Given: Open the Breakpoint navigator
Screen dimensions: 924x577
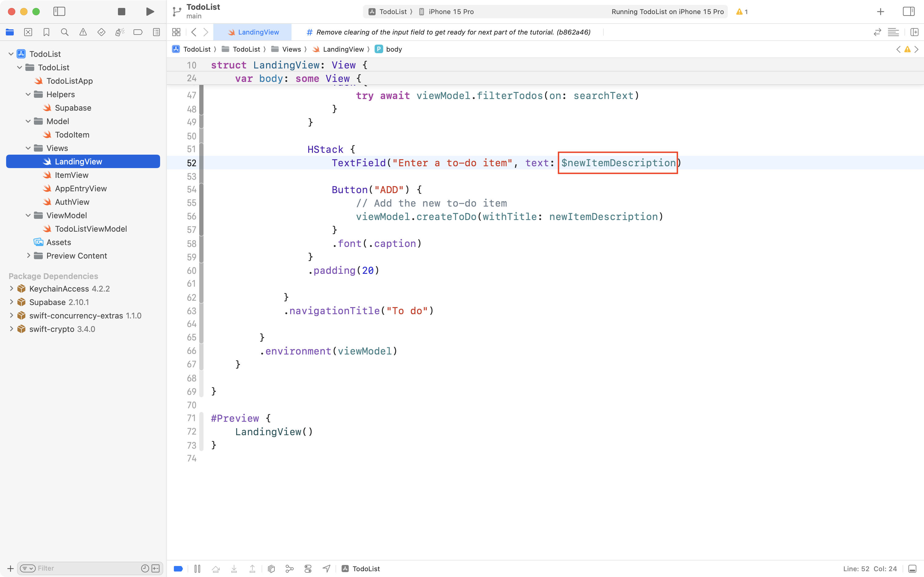Looking at the screenshot, I should (x=138, y=32).
